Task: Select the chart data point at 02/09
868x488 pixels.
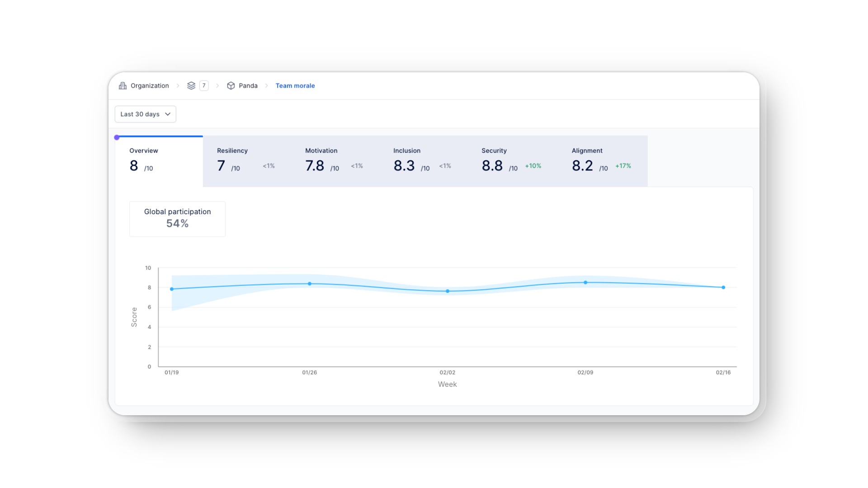Action: point(585,282)
